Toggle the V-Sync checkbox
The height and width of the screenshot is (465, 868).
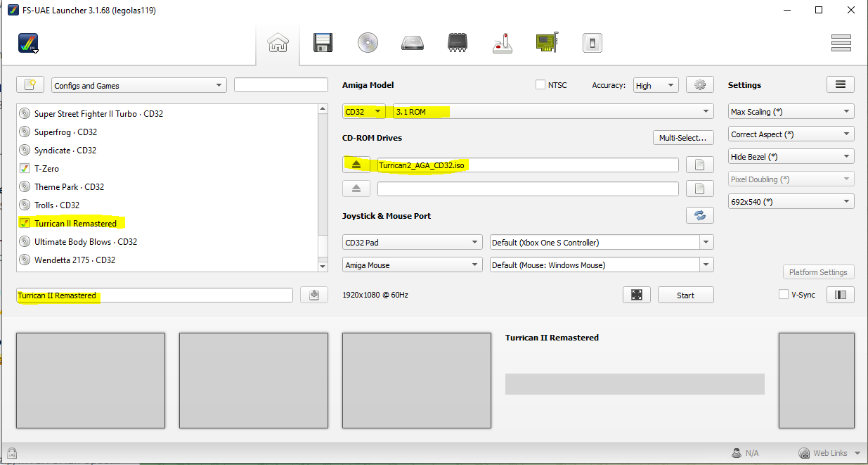[784, 294]
